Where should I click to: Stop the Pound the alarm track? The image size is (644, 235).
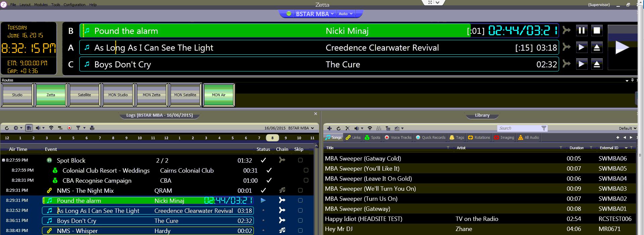point(597,31)
